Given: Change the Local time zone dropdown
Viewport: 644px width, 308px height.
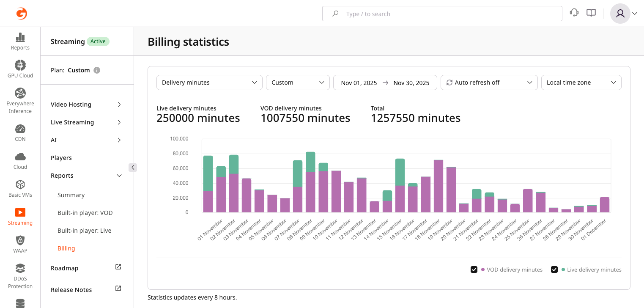Looking at the screenshot, I should tap(581, 82).
